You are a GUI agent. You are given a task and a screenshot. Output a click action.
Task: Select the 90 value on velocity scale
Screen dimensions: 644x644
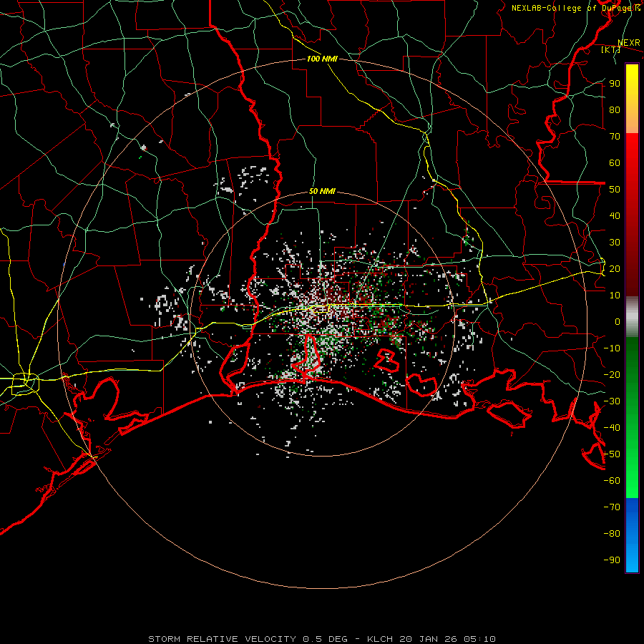(615, 84)
